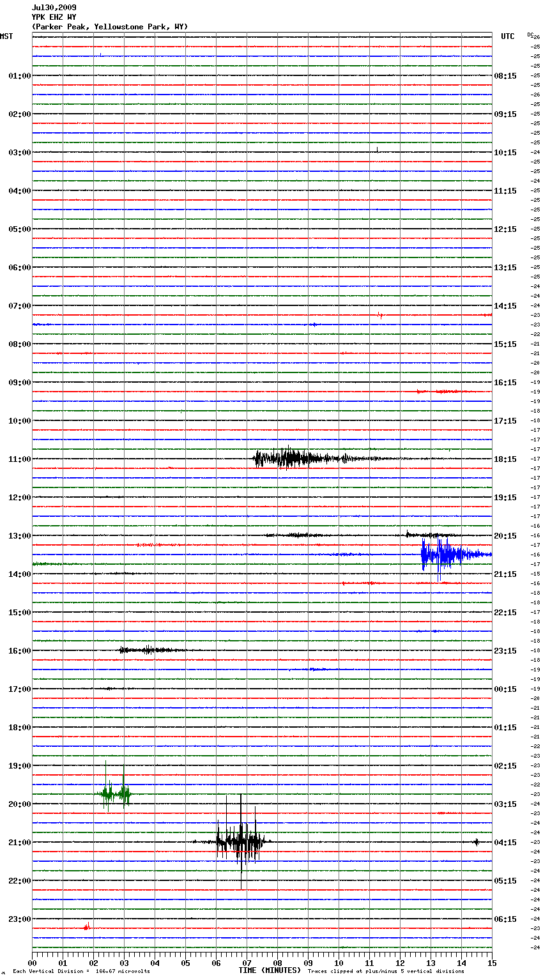
Task: Select the 20:15 UTC time label
Action: point(505,536)
